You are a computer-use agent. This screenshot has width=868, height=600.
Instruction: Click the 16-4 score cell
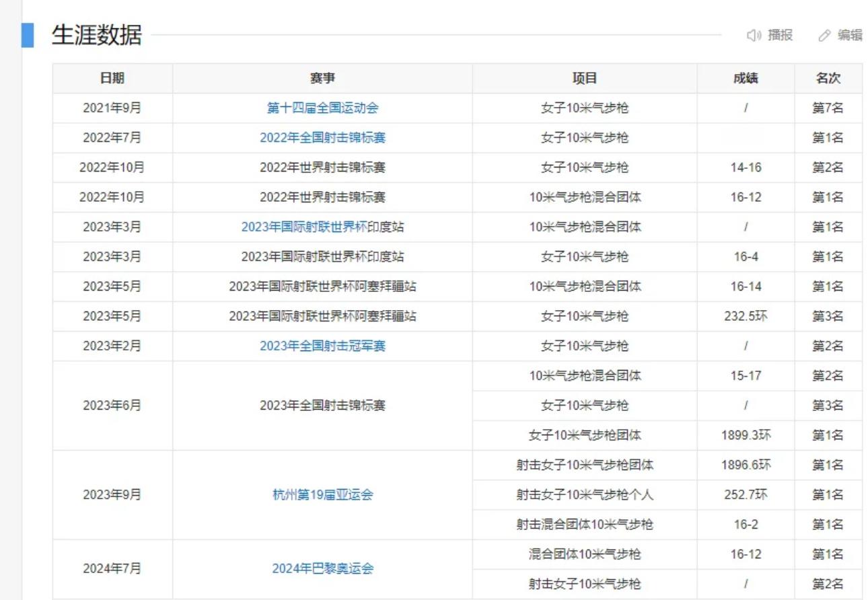click(x=746, y=256)
